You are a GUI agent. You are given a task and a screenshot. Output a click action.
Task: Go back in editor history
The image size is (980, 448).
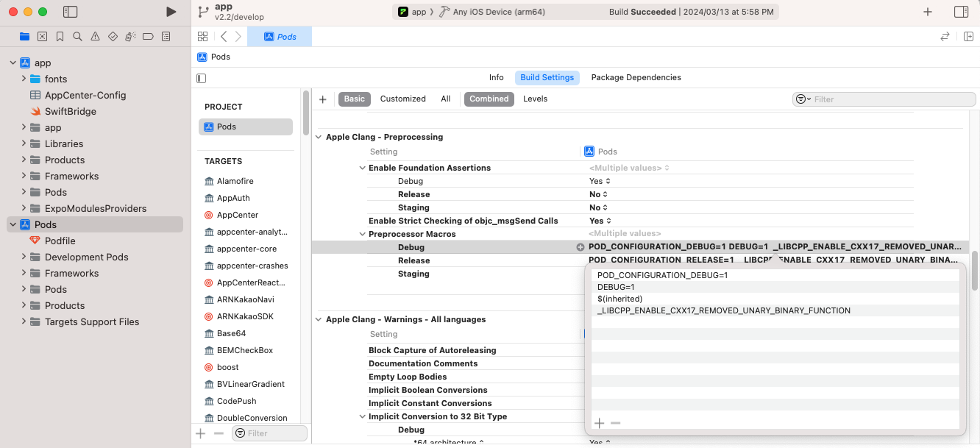224,37
